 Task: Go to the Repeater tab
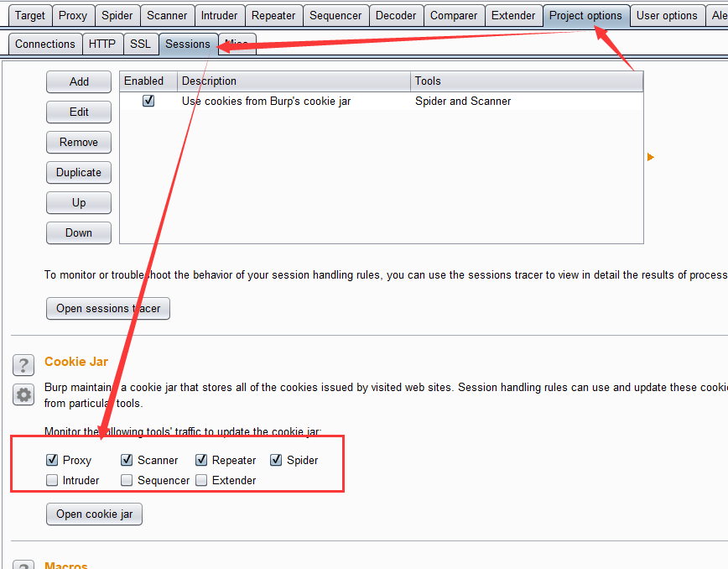pyautogui.click(x=273, y=15)
